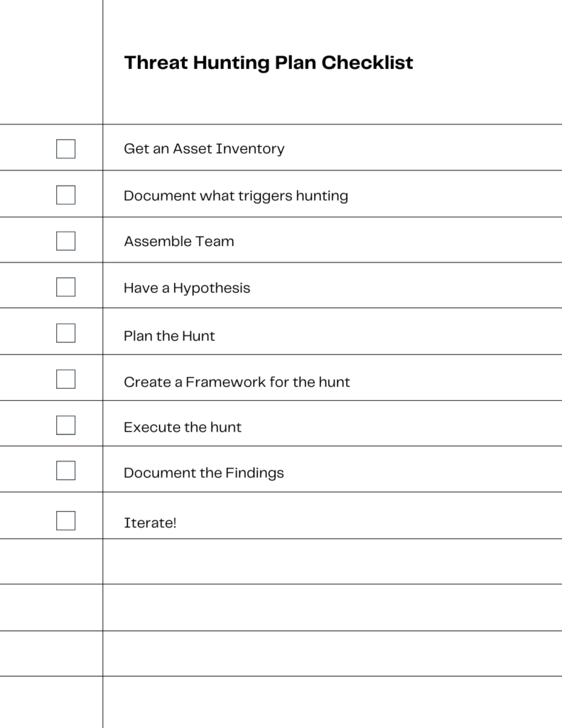Click the Threat Hunting Plan Checklist title
This screenshot has width=562, height=728.
(x=269, y=63)
